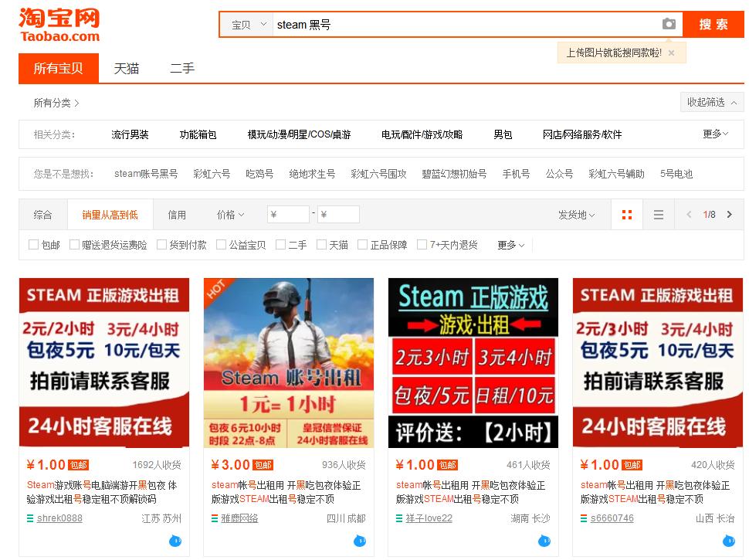Switch to the 天猫 tab
The height and width of the screenshot is (560, 749).
coord(127,68)
